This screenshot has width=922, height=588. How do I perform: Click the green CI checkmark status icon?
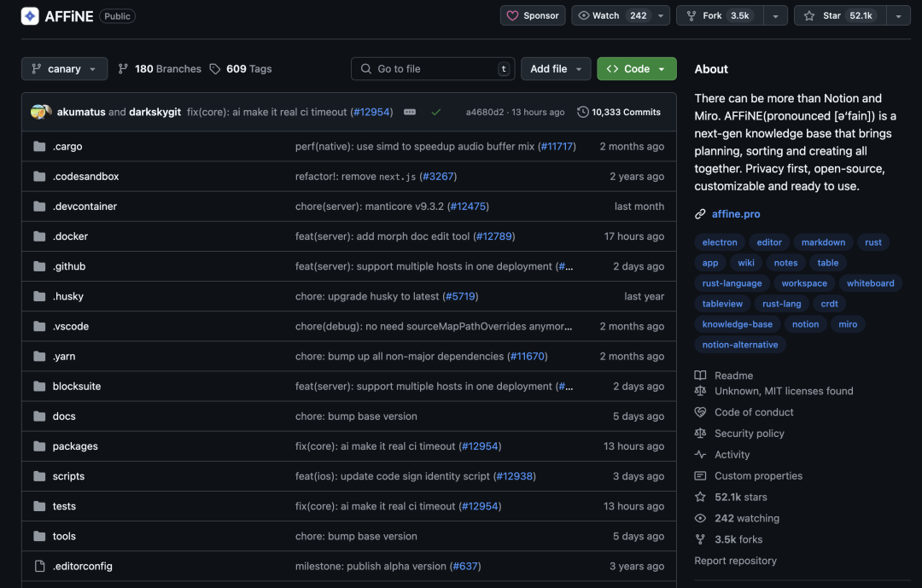435,112
